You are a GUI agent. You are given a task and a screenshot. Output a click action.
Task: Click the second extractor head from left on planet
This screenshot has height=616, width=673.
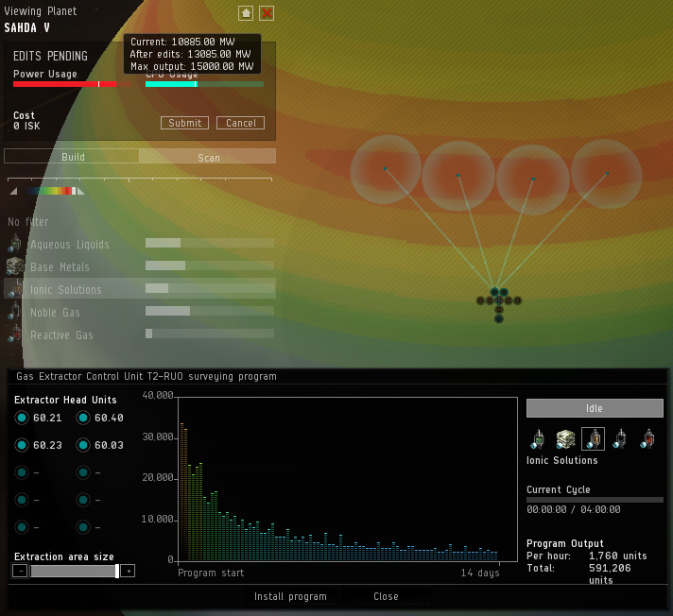[x=458, y=175]
